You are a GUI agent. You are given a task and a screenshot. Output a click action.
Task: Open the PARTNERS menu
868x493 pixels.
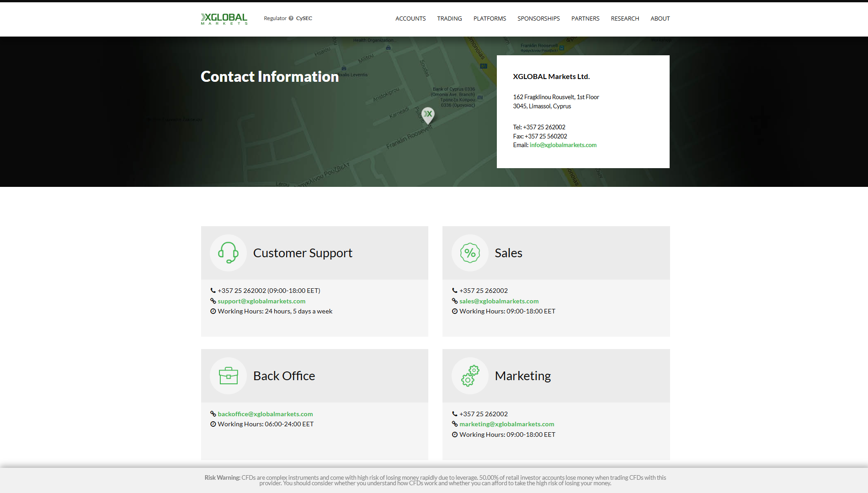tap(585, 19)
